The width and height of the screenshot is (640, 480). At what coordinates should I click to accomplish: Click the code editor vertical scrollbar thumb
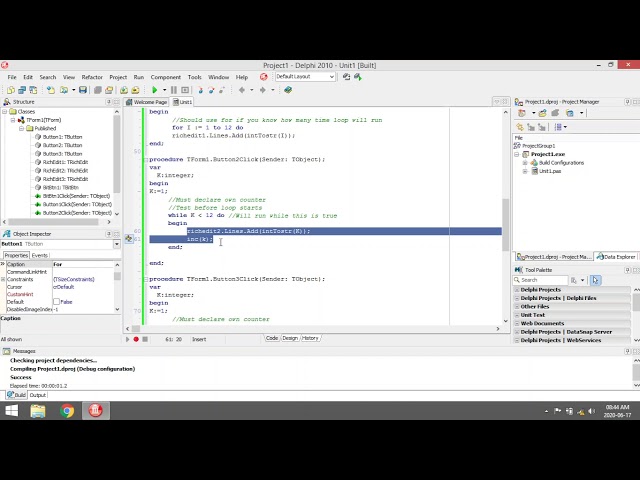506,224
